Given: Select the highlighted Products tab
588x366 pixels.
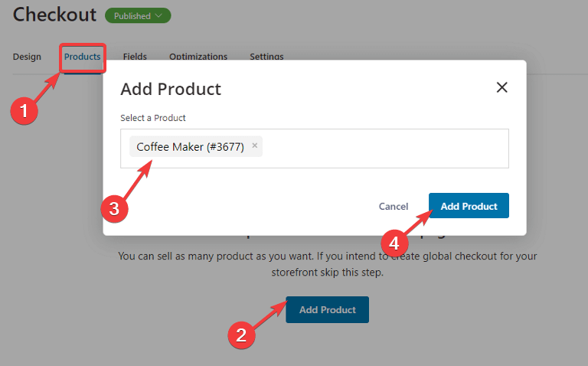Looking at the screenshot, I should (x=82, y=57).
